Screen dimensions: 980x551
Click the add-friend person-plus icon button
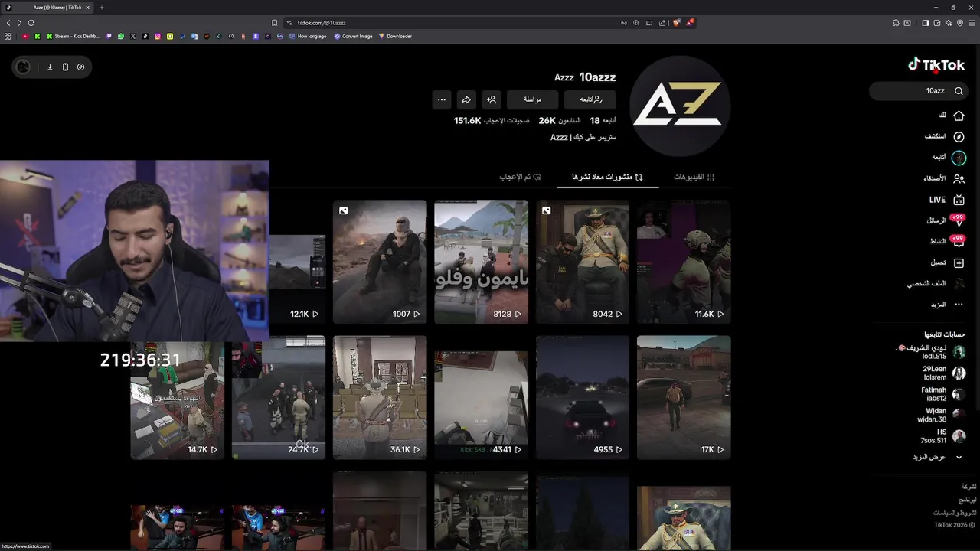(492, 99)
